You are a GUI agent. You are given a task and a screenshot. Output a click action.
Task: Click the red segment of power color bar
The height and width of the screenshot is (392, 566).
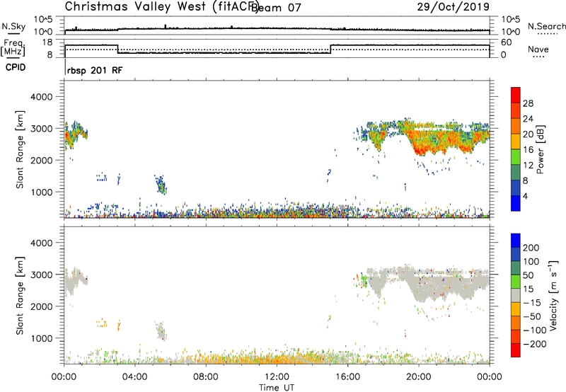click(x=516, y=95)
